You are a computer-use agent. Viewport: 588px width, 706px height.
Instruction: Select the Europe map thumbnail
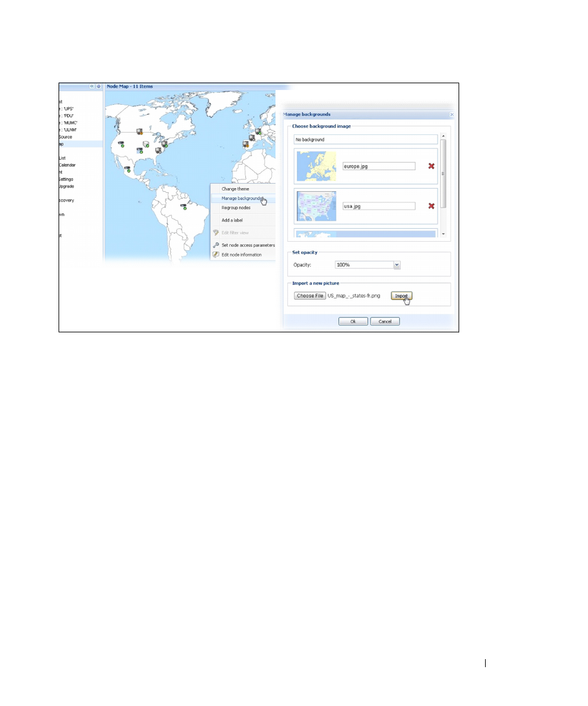(317, 166)
